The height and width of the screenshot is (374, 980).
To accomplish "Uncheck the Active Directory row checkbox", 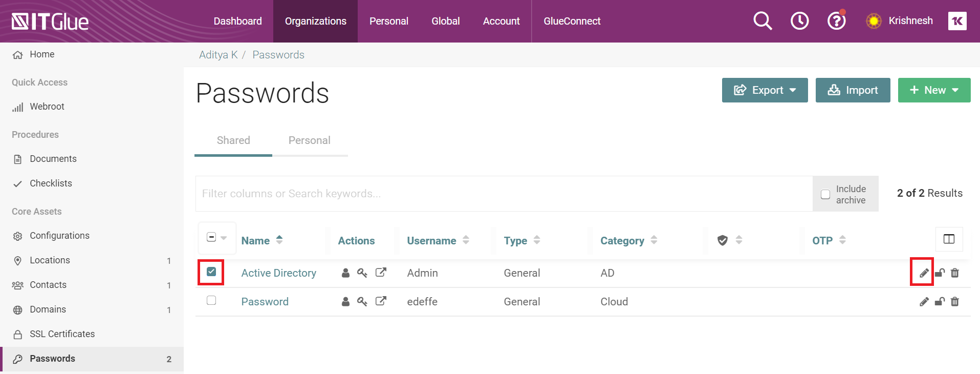I will [x=211, y=272].
